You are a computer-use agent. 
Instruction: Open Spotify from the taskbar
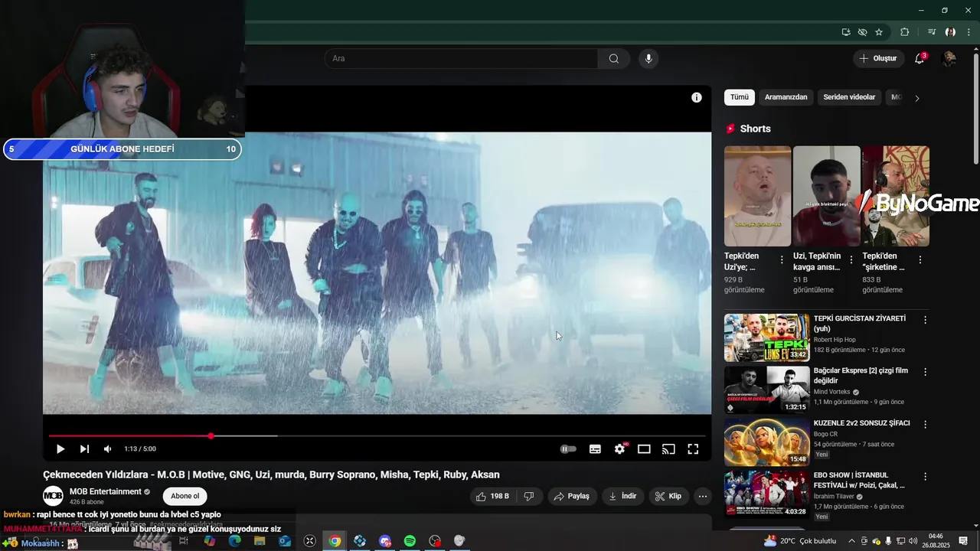coord(410,541)
